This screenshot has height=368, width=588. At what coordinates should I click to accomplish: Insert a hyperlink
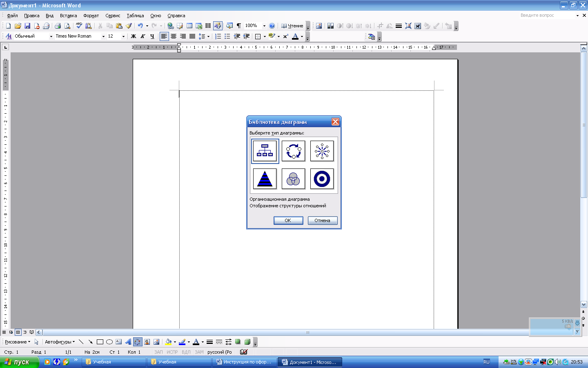pyautogui.click(x=170, y=26)
